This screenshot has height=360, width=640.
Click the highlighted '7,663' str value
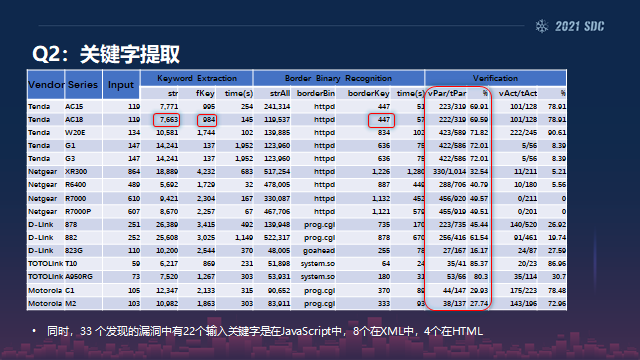click(x=169, y=120)
